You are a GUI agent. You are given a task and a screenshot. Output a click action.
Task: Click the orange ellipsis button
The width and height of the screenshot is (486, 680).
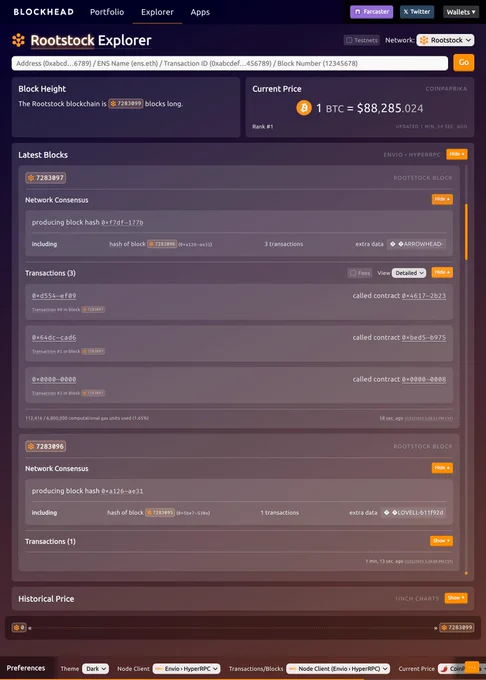click(472, 667)
